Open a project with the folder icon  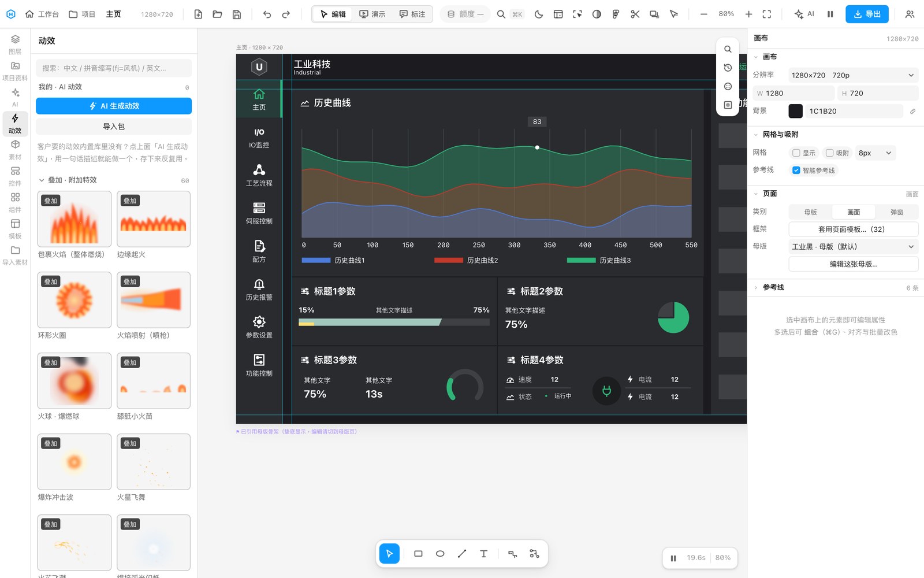pyautogui.click(x=217, y=14)
